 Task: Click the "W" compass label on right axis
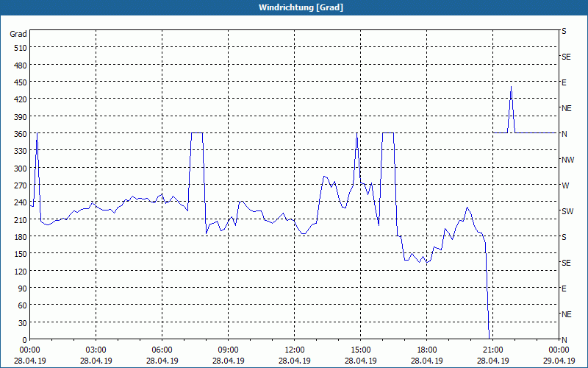565,185
